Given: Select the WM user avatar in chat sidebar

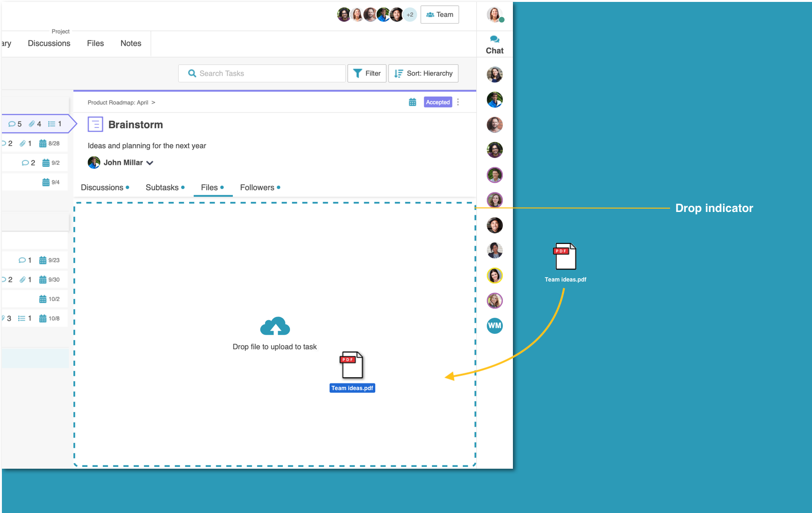Looking at the screenshot, I should click(495, 326).
